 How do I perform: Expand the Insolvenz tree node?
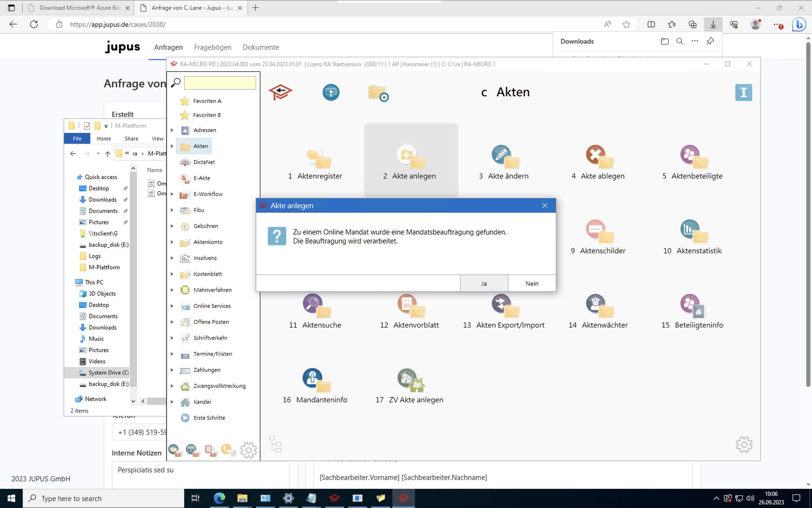tap(172, 258)
